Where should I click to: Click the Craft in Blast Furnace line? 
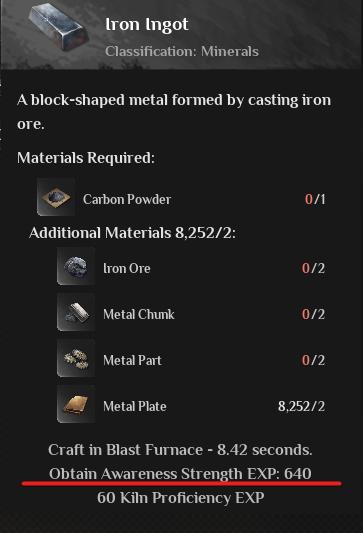tap(180, 450)
